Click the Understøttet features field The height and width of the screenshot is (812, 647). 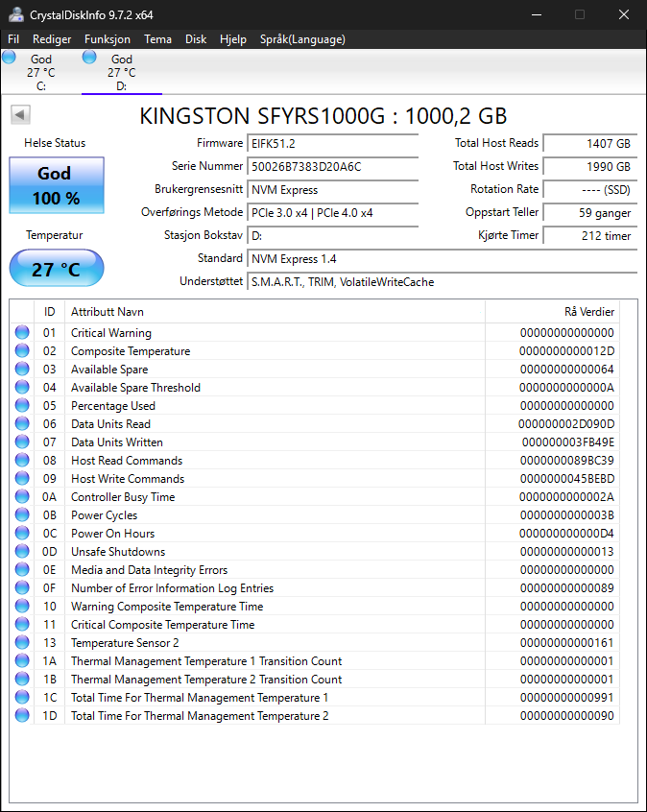(442, 282)
